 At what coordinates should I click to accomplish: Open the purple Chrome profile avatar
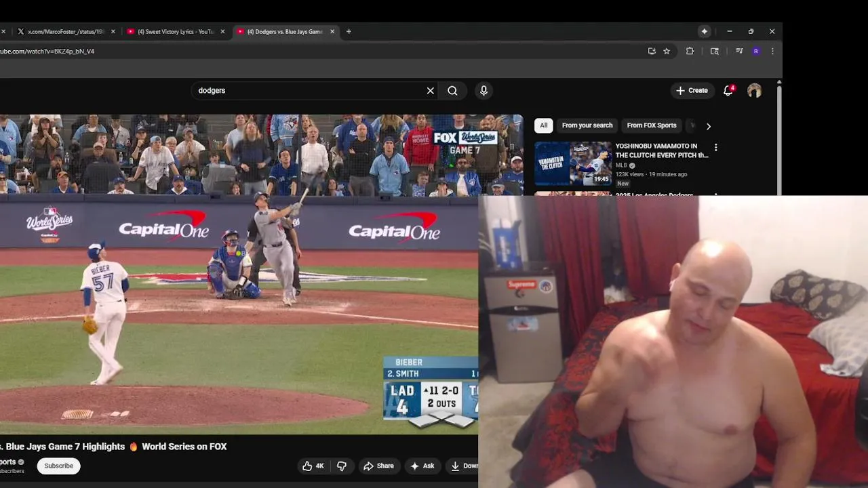(756, 51)
